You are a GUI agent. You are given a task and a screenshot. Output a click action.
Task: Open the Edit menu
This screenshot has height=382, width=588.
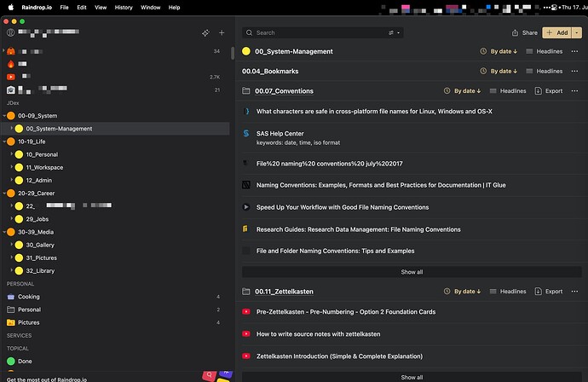(x=82, y=8)
